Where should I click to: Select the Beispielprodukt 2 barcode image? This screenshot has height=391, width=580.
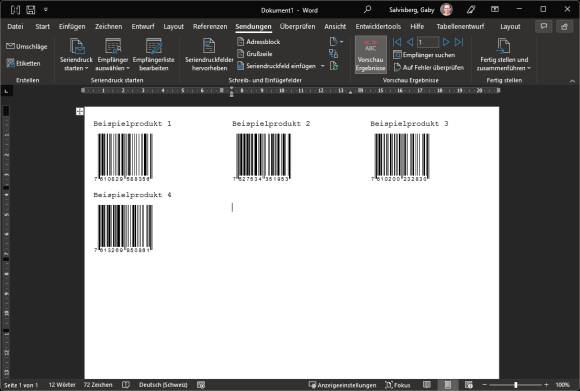[263, 156]
